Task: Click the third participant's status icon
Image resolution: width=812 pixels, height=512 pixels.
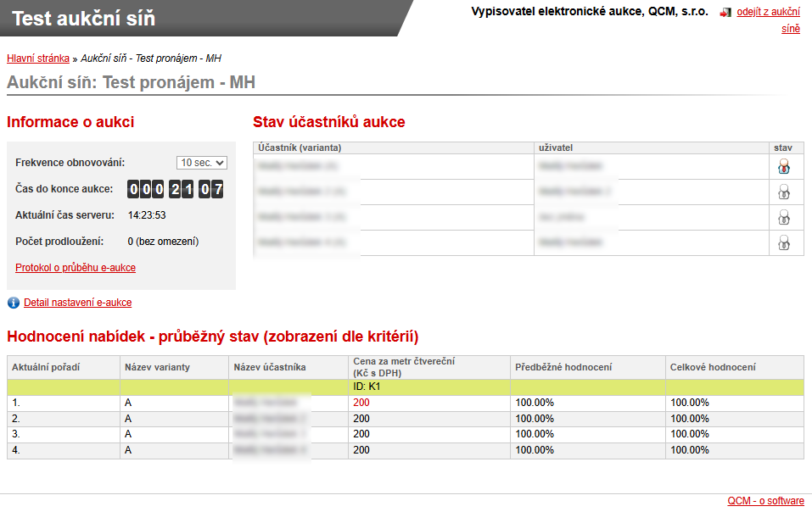Action: pos(784,218)
